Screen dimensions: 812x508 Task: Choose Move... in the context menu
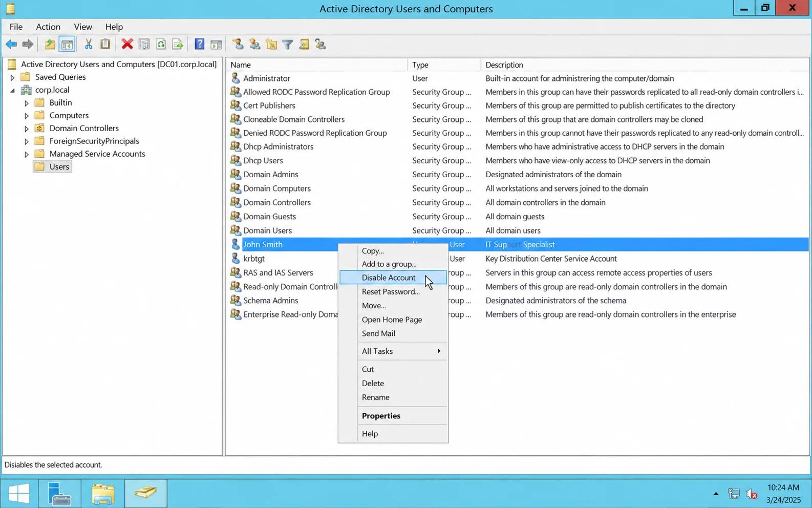click(393, 306)
